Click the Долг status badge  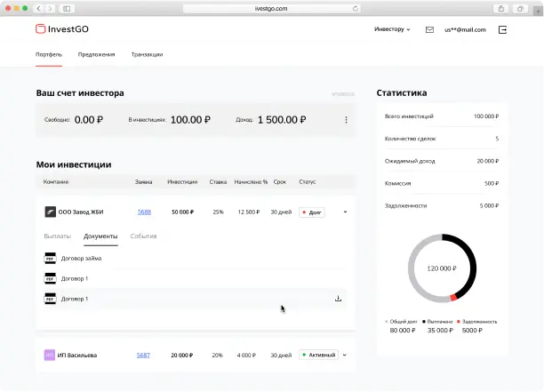312,212
